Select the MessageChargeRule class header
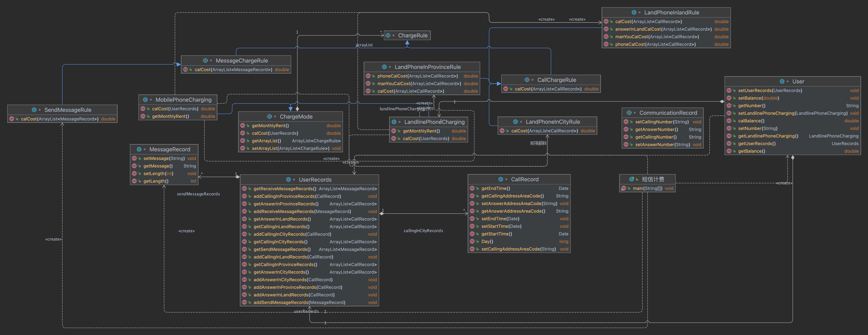Image resolution: width=868 pixels, height=335 pixels. tap(242, 61)
